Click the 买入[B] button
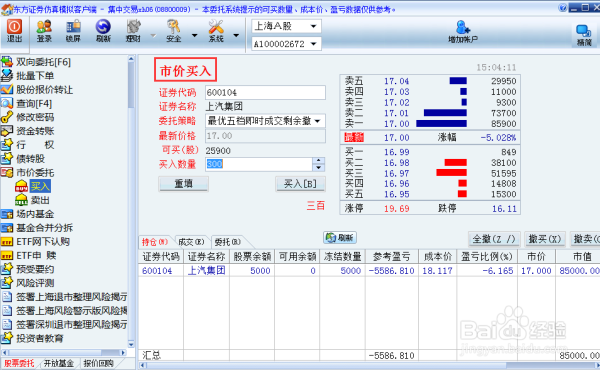Screen dimensions: 600x370 tap(300, 184)
